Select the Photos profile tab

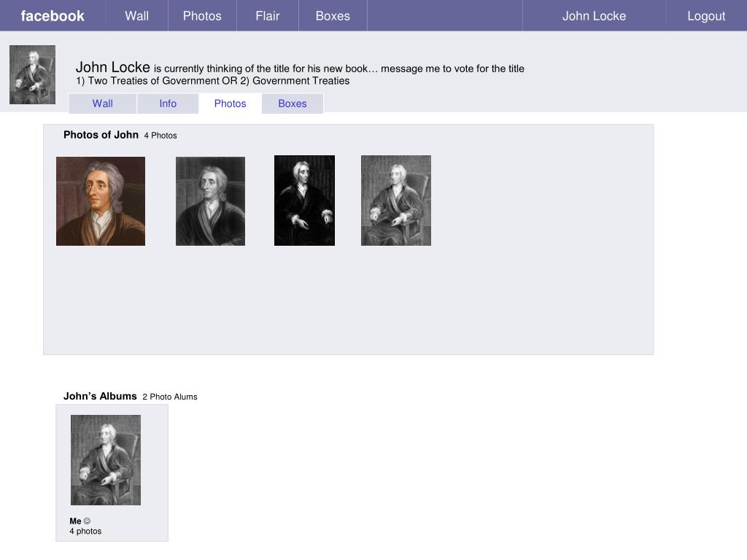coord(230,104)
